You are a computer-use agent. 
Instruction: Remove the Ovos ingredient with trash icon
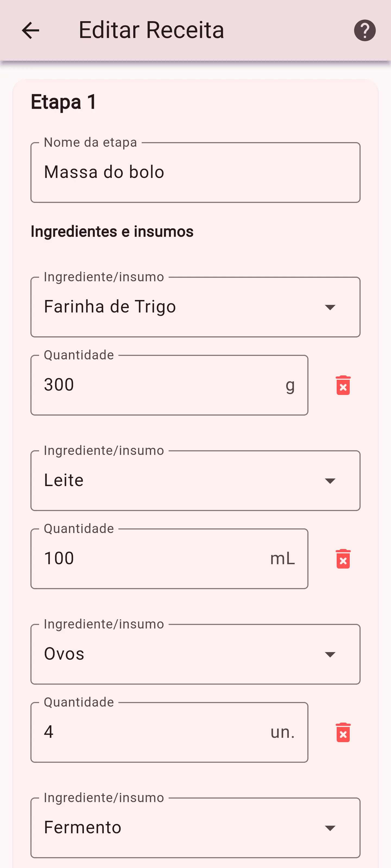click(343, 732)
